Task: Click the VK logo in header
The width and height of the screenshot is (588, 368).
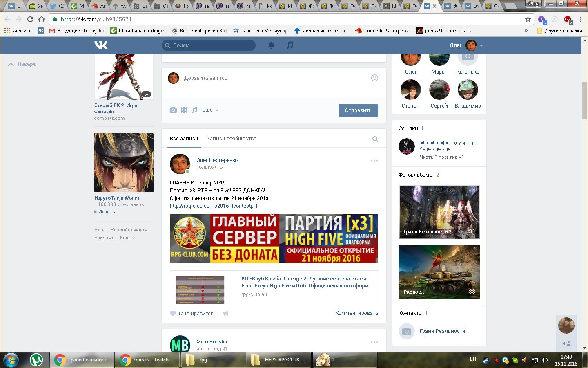Action: click(x=101, y=45)
